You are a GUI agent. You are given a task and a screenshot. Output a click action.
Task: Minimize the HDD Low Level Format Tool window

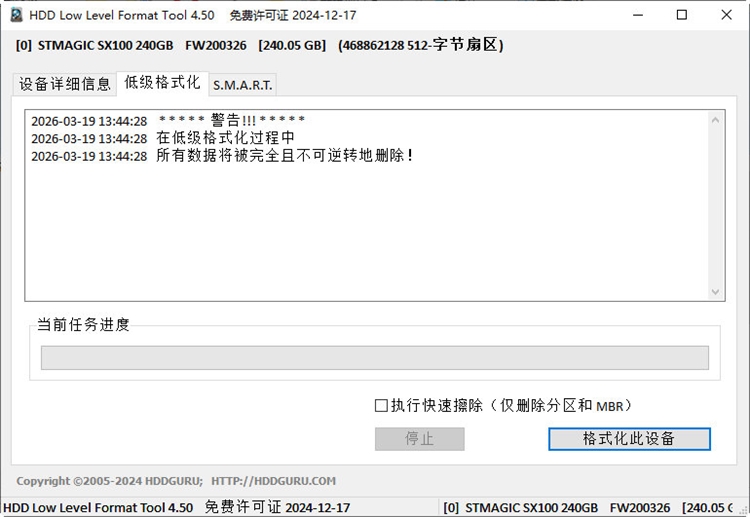(638, 15)
